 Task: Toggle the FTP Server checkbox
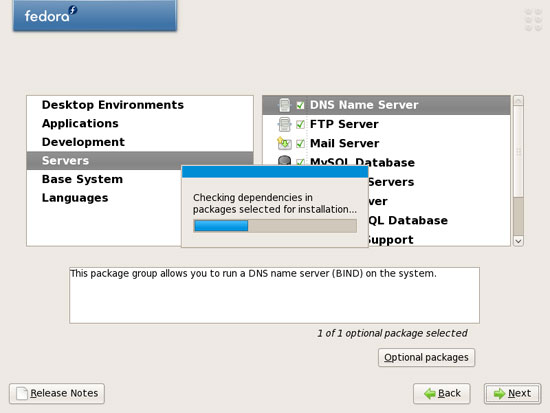[x=300, y=124]
